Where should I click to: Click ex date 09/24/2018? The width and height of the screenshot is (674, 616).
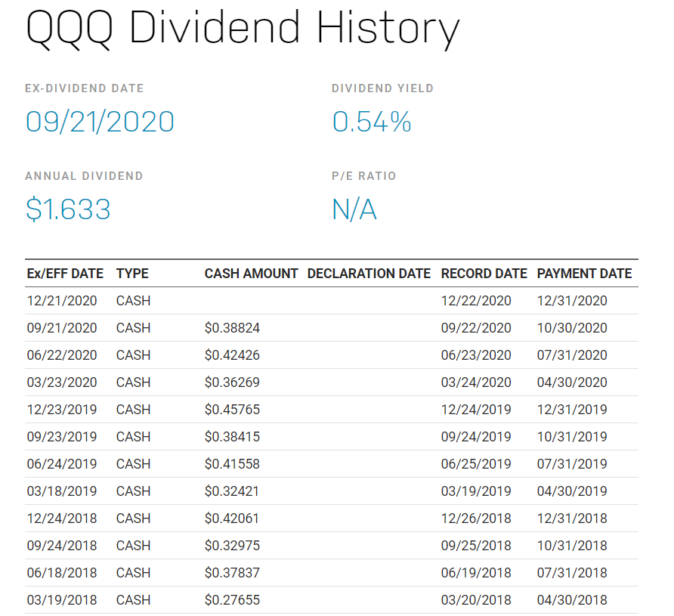[x=62, y=546]
